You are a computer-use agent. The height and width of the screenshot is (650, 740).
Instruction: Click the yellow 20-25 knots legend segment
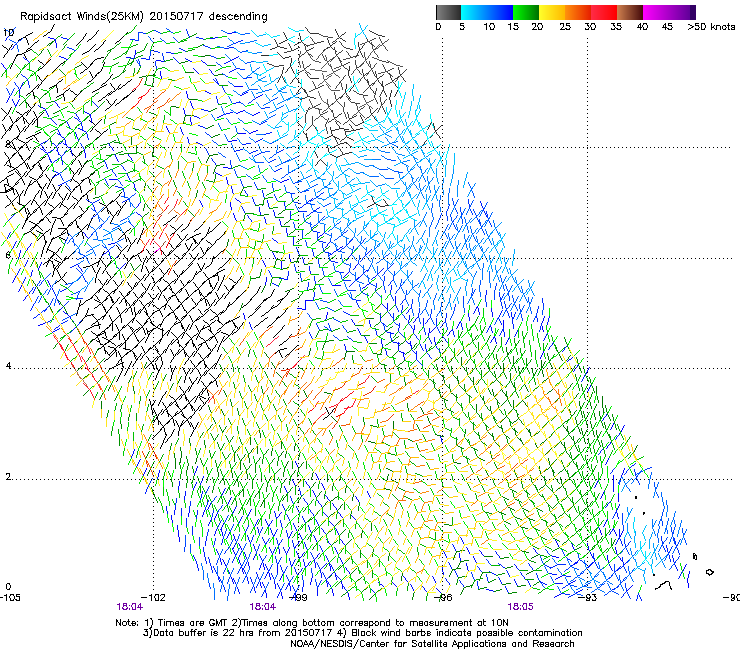[x=552, y=12]
